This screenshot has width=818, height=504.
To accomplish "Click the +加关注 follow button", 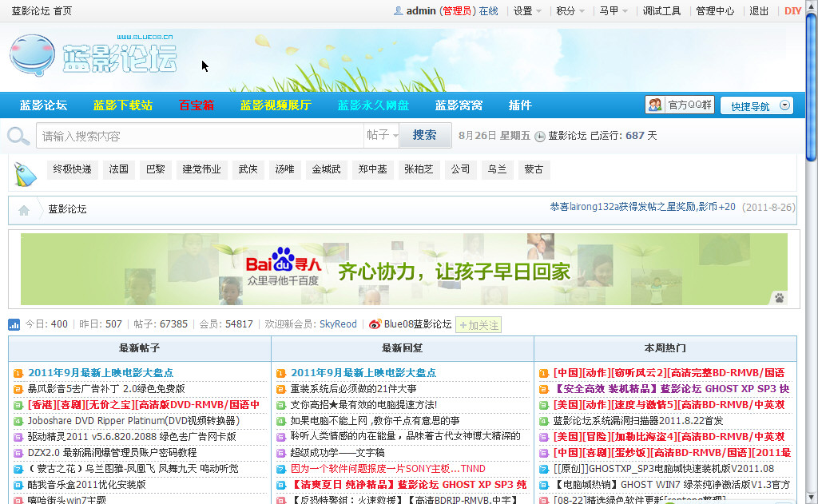I will [478, 325].
